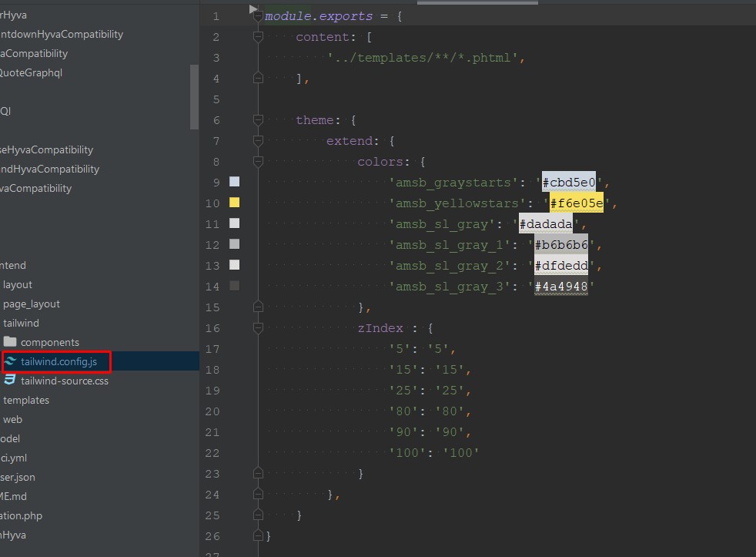Click fold end marker on line 26

[x=258, y=535]
